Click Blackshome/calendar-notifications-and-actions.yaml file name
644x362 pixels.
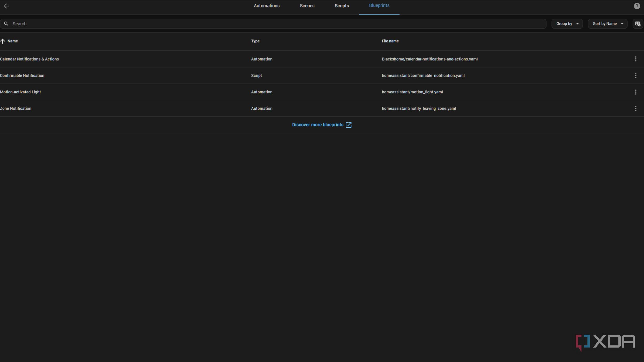click(x=430, y=59)
